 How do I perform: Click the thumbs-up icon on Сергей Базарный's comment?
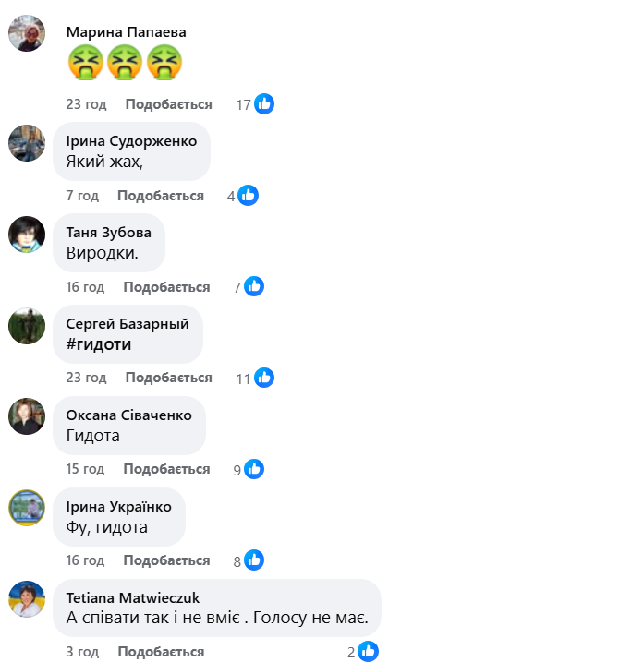[264, 378]
